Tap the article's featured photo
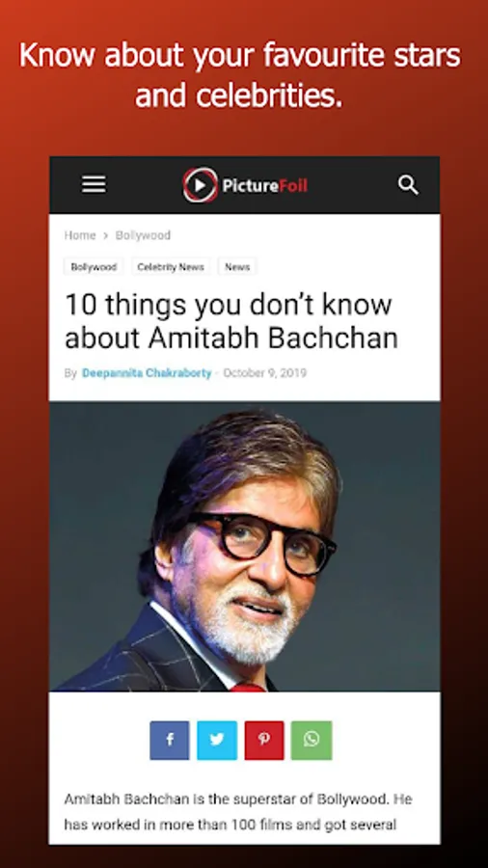 pos(245,547)
